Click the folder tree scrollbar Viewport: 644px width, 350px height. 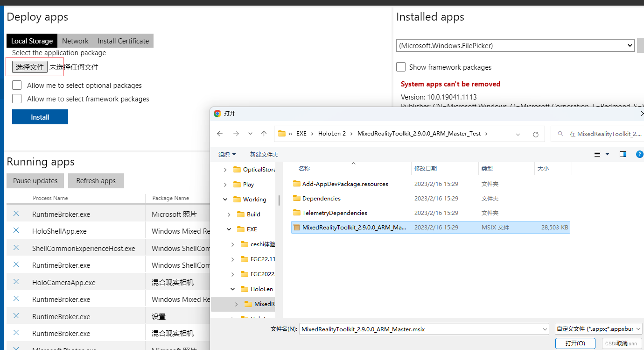coord(280,200)
